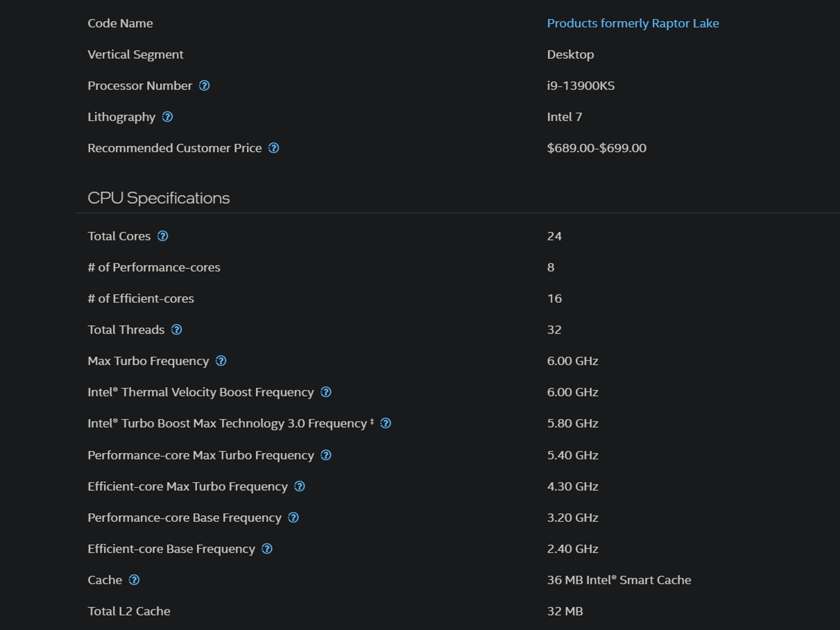840x630 pixels.
Task: Click the $689.00-$699.00 price value
Action: coord(597,148)
